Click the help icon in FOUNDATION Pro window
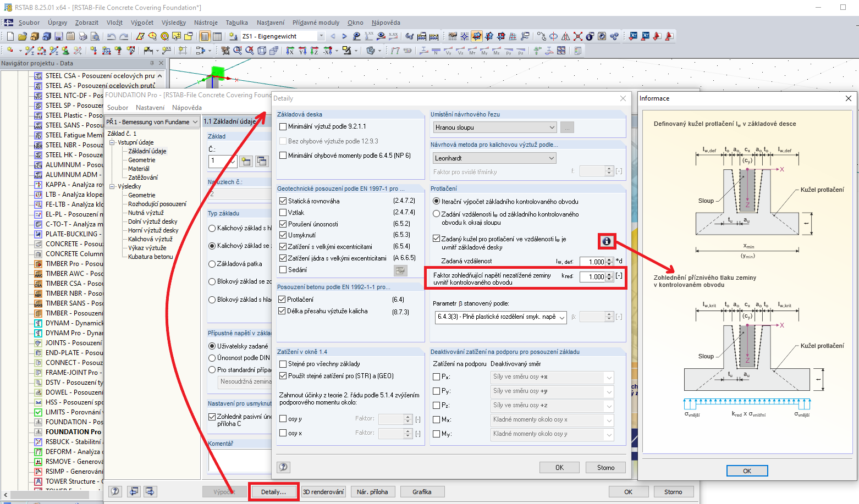This screenshot has height=504, width=859. click(115, 491)
